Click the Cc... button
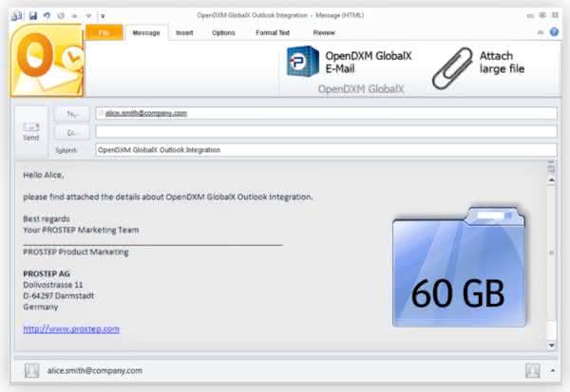This screenshot has width=570, height=392. point(72,133)
